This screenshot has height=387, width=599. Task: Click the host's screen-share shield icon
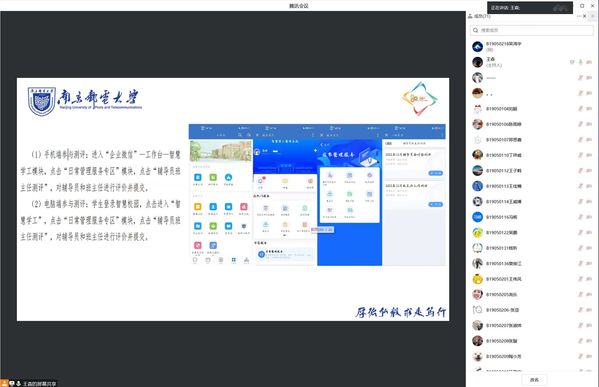pos(572,62)
